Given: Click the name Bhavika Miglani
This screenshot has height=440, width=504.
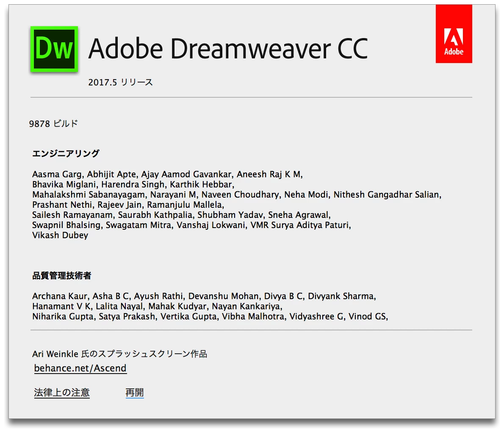Looking at the screenshot, I should pyautogui.click(x=64, y=184).
